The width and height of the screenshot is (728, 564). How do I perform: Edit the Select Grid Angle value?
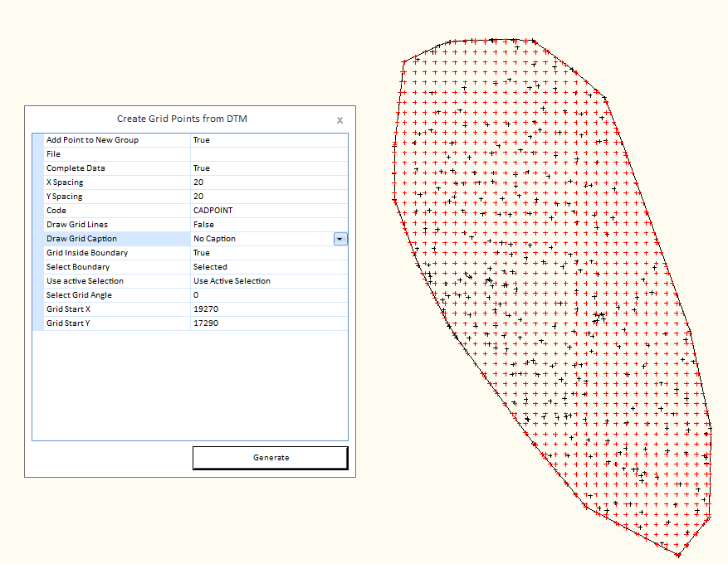[x=268, y=295]
